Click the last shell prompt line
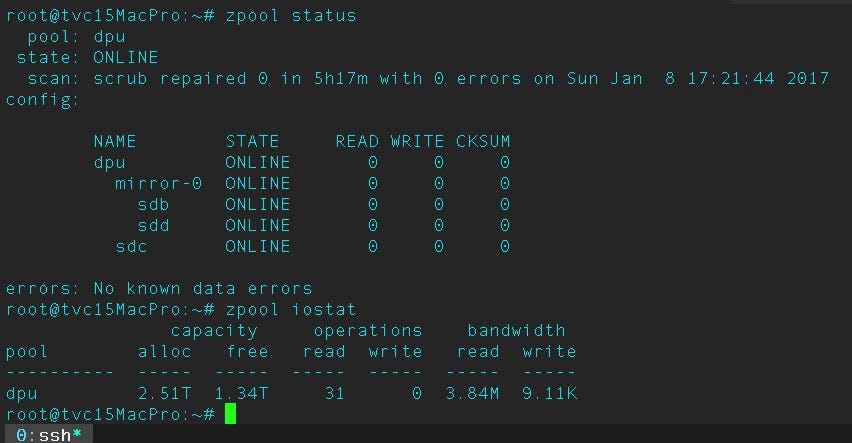The width and height of the screenshot is (852, 443). [108, 414]
